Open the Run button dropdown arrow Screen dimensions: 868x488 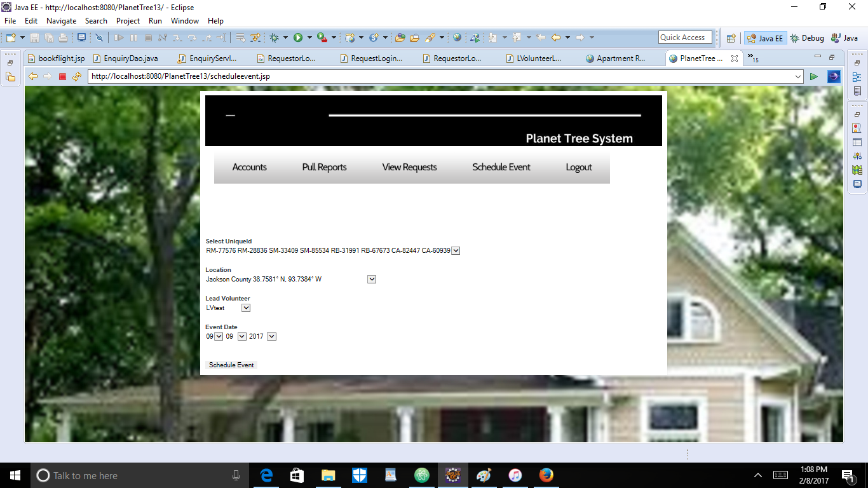(309, 37)
